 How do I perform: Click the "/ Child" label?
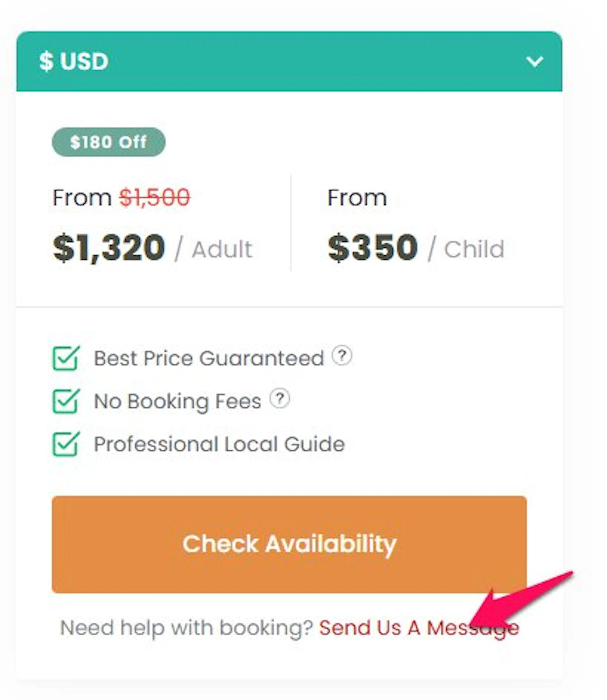point(466,249)
